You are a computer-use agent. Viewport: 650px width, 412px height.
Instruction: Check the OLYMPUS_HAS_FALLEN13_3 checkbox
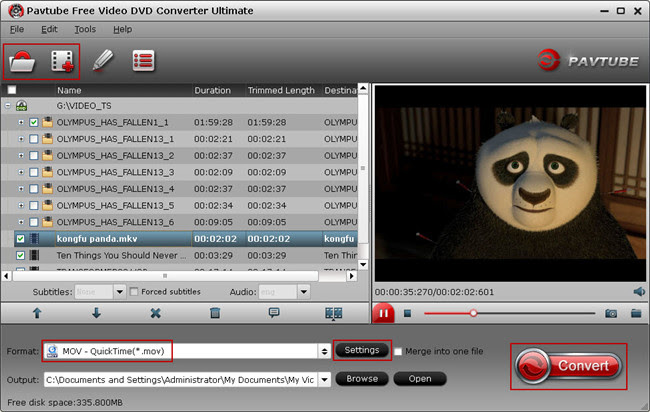tap(34, 172)
